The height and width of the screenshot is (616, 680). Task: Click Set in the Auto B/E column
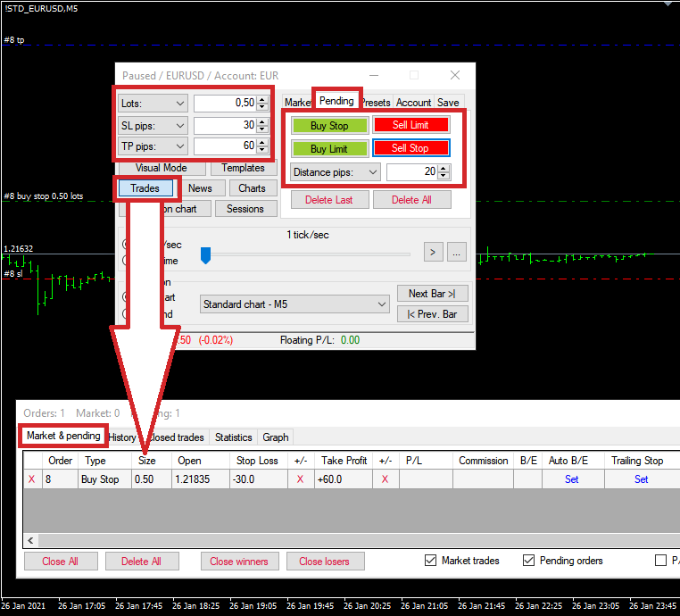(x=572, y=479)
